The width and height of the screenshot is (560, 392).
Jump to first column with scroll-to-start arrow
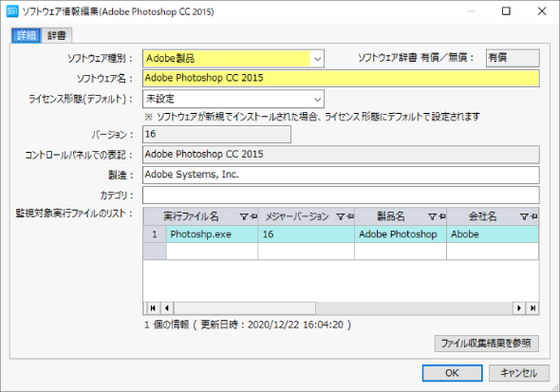coord(153,308)
